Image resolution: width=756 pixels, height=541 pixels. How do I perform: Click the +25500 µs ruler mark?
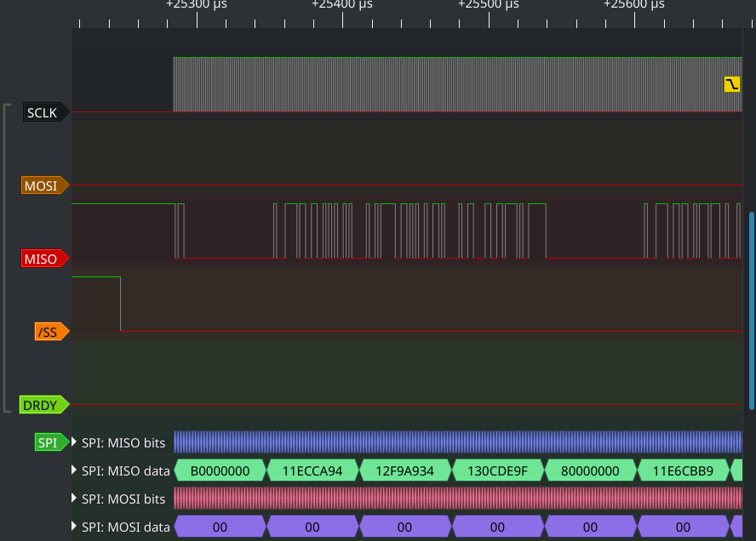point(489,6)
